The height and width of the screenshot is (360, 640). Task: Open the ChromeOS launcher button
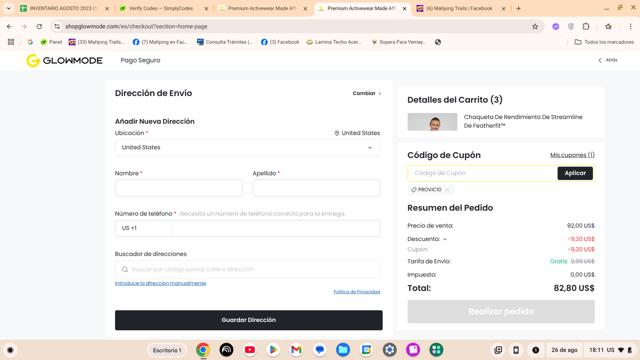[10, 350]
